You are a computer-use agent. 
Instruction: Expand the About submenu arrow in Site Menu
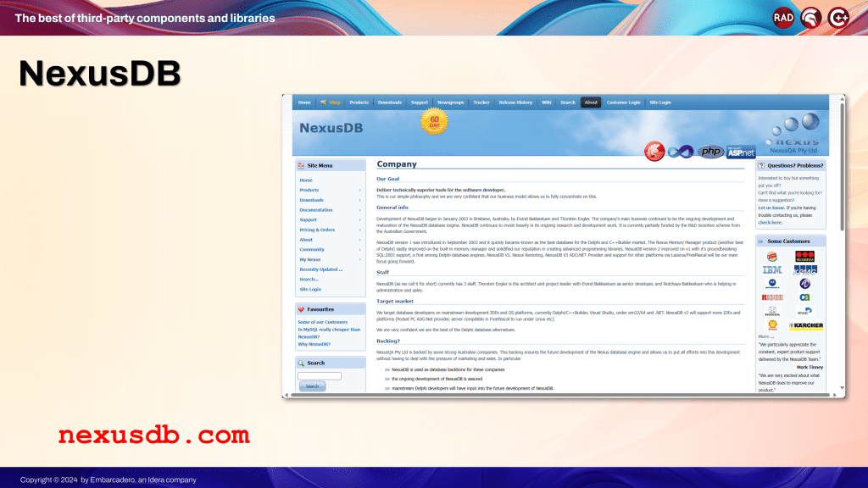pyautogui.click(x=359, y=240)
